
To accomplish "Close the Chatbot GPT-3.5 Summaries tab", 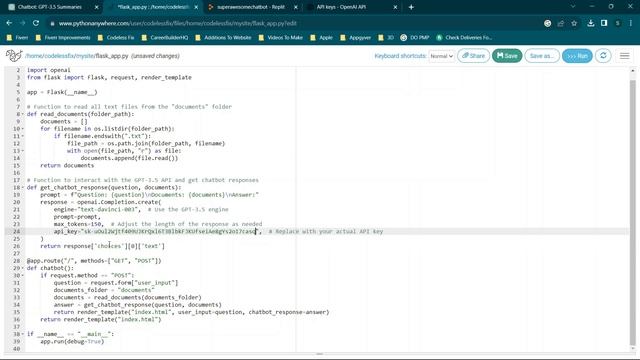I will pyautogui.click(x=96, y=7).
